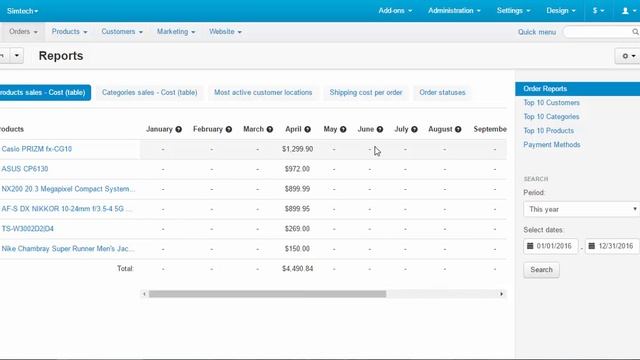Click the help icon next to August
Image resolution: width=640 pixels, height=360 pixels.
tap(458, 129)
